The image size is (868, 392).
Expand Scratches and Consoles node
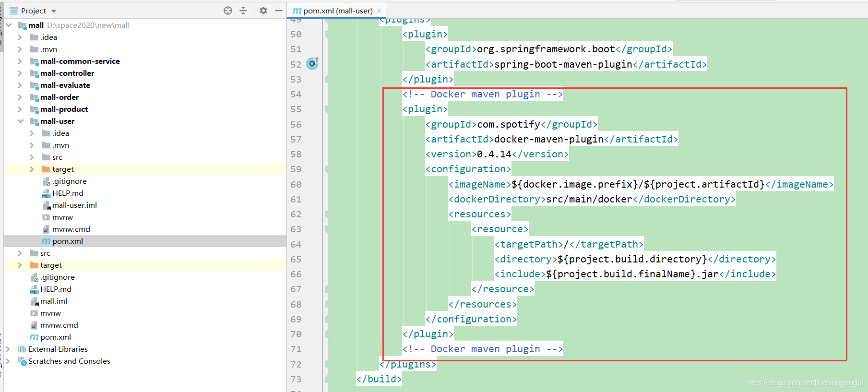pos(8,361)
